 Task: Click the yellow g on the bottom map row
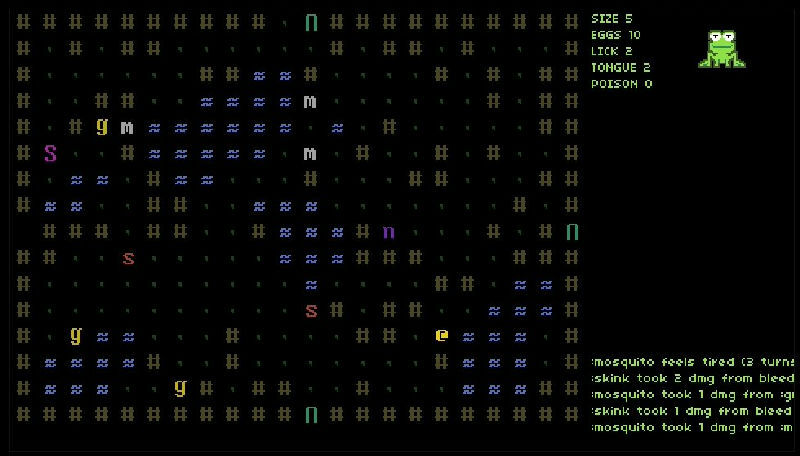tap(180, 388)
